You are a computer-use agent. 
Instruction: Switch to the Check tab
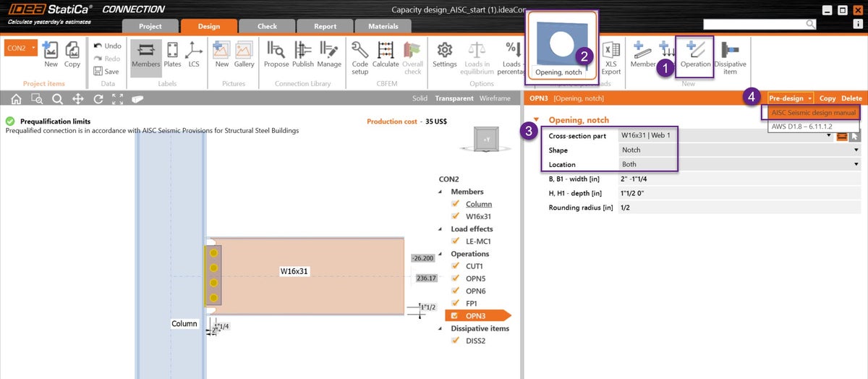click(267, 26)
